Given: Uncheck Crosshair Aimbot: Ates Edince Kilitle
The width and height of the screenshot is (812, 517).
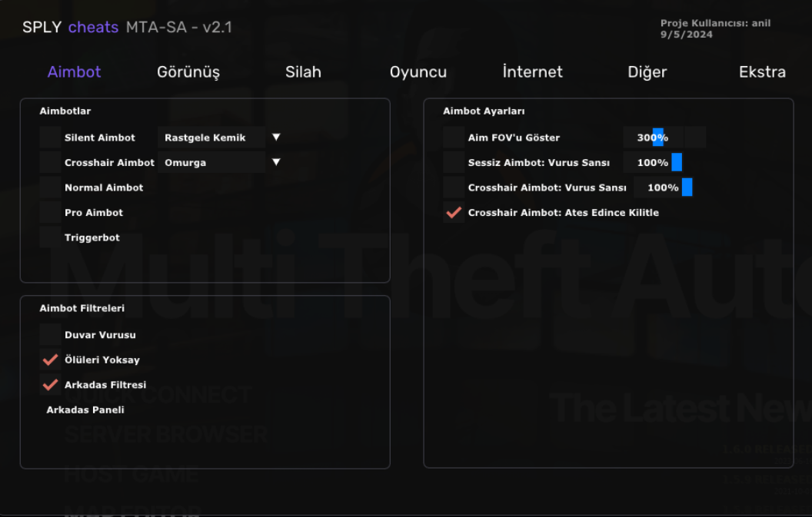Looking at the screenshot, I should pyautogui.click(x=454, y=212).
